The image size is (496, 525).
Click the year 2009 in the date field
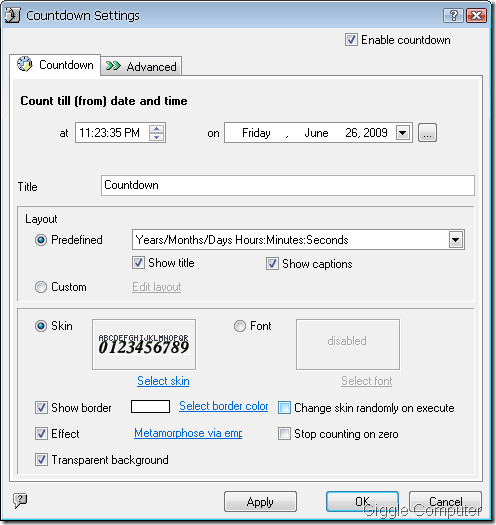pyautogui.click(x=375, y=133)
